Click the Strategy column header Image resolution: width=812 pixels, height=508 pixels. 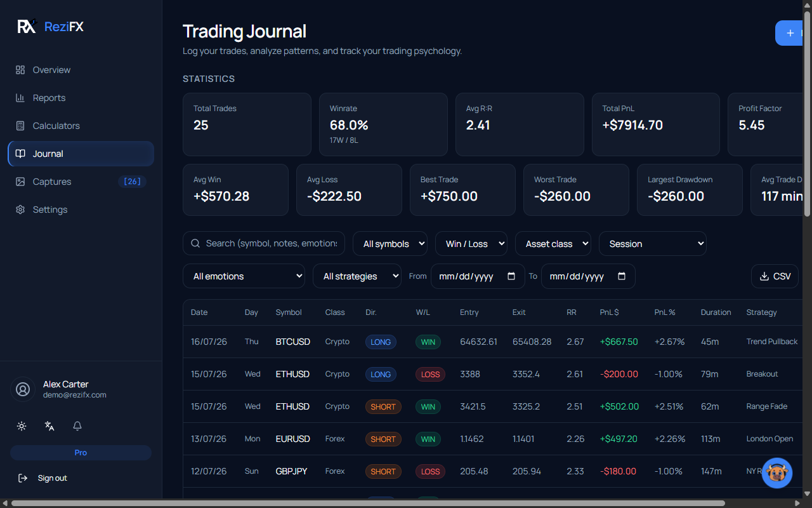coord(762,312)
